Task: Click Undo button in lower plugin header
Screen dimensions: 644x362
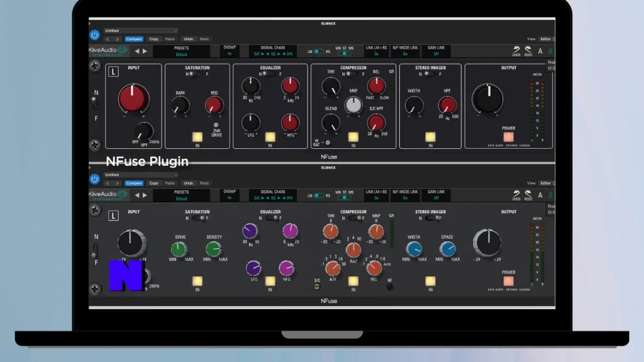Action: click(x=188, y=183)
